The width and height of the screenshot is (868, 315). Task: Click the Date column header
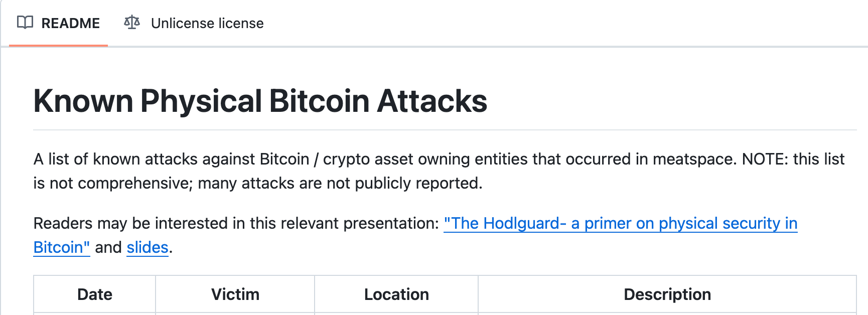coord(95,294)
